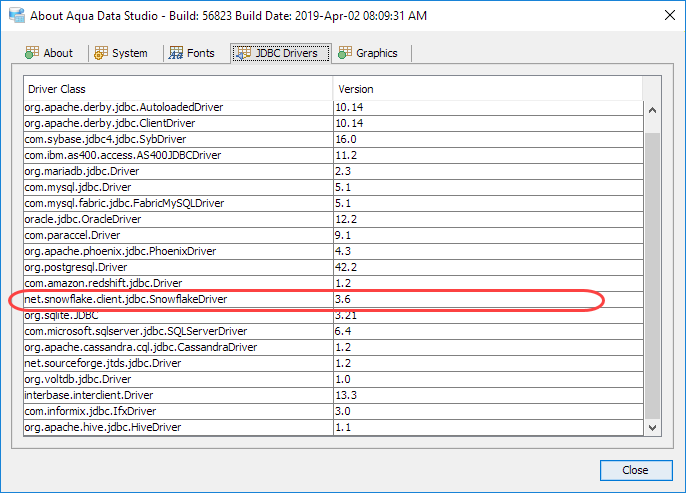Click version 16.0 of Sybase driver

pos(346,140)
